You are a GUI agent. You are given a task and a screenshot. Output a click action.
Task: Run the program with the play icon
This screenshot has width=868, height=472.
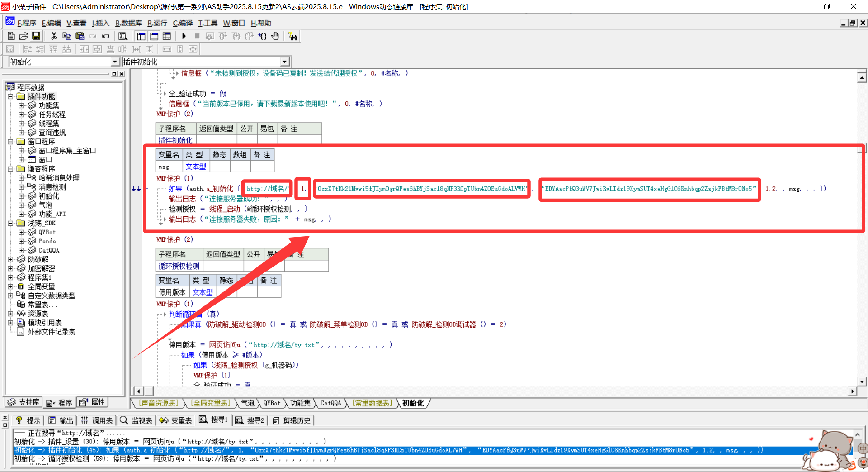184,36
